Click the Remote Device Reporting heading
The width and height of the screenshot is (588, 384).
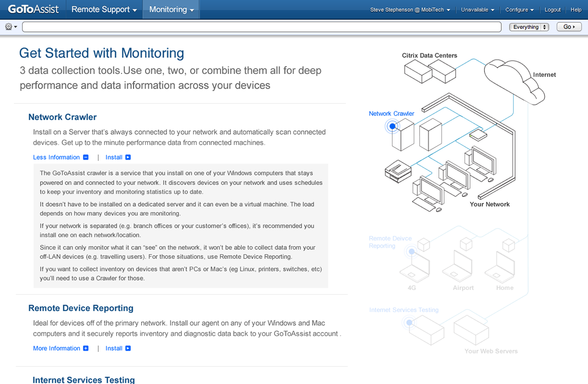point(81,308)
